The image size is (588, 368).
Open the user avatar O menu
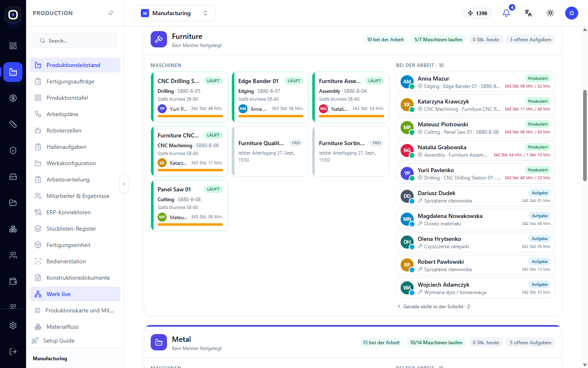[x=572, y=13]
